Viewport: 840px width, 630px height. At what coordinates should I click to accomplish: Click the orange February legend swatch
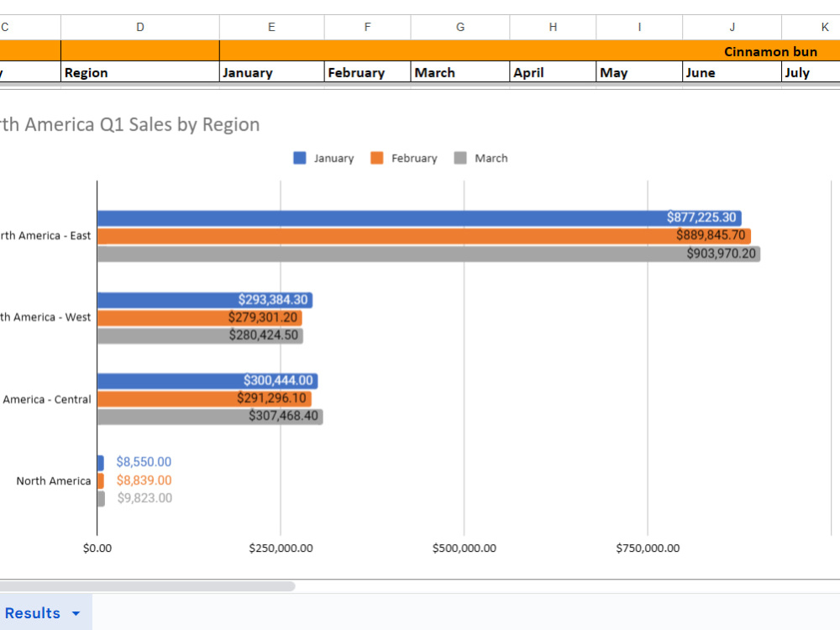(x=377, y=158)
